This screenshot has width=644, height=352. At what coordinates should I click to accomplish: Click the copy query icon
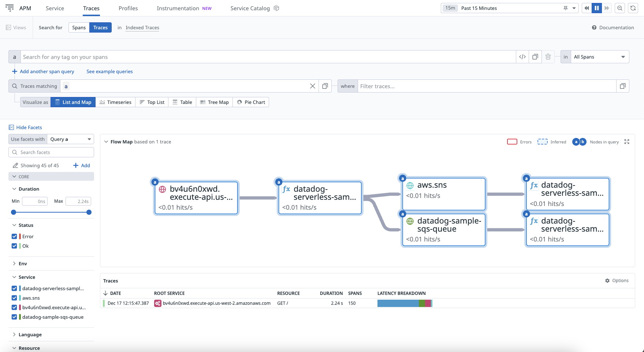pos(535,57)
